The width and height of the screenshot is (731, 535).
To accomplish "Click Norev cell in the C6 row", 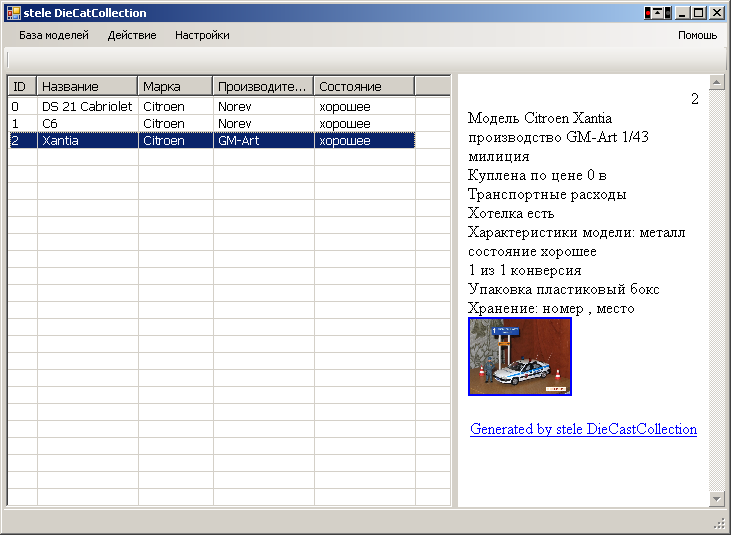I will pyautogui.click(x=264, y=123).
